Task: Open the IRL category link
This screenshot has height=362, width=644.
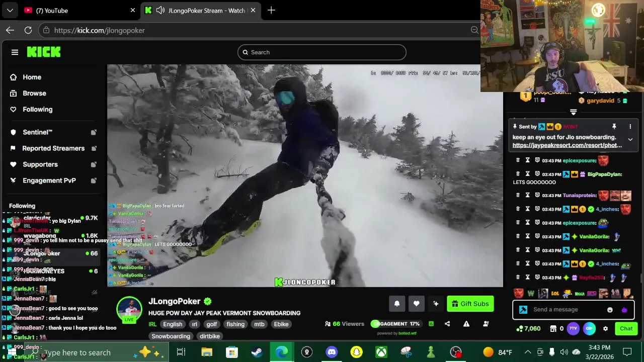Action: pos(152,324)
